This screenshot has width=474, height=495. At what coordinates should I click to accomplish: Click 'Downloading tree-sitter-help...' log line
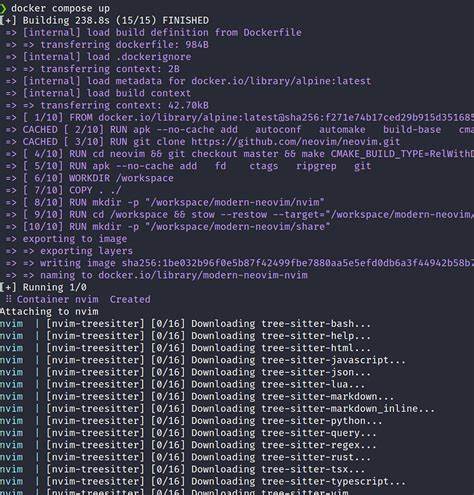[x=185, y=336]
